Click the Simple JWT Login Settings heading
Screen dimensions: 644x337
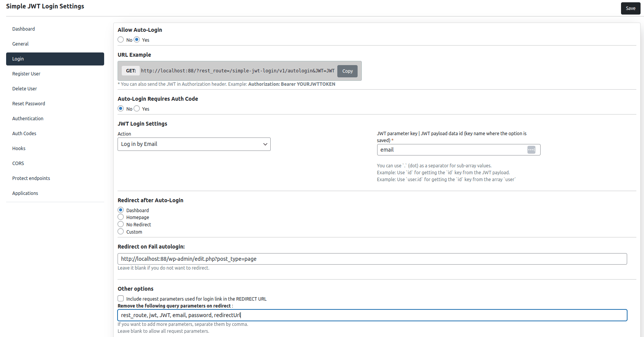click(45, 6)
